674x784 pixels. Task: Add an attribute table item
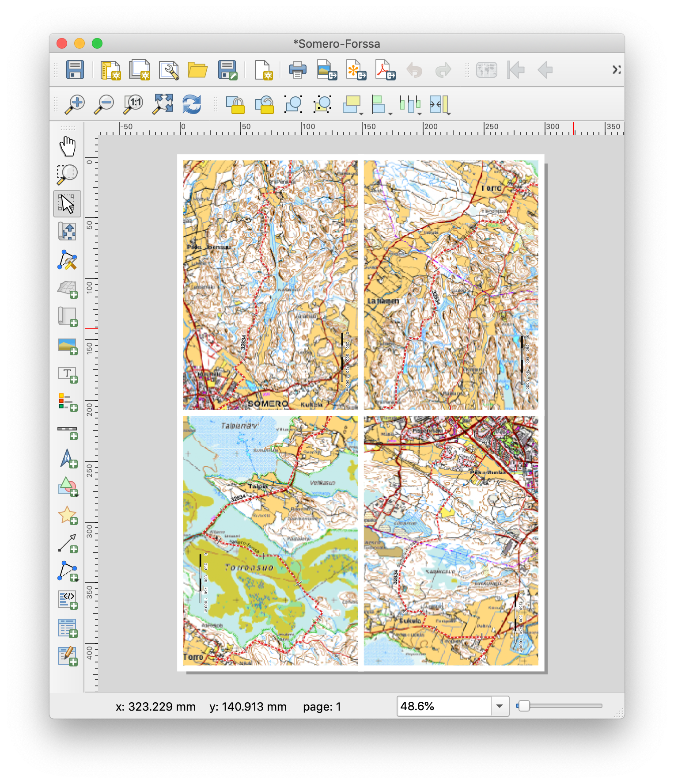(x=68, y=628)
